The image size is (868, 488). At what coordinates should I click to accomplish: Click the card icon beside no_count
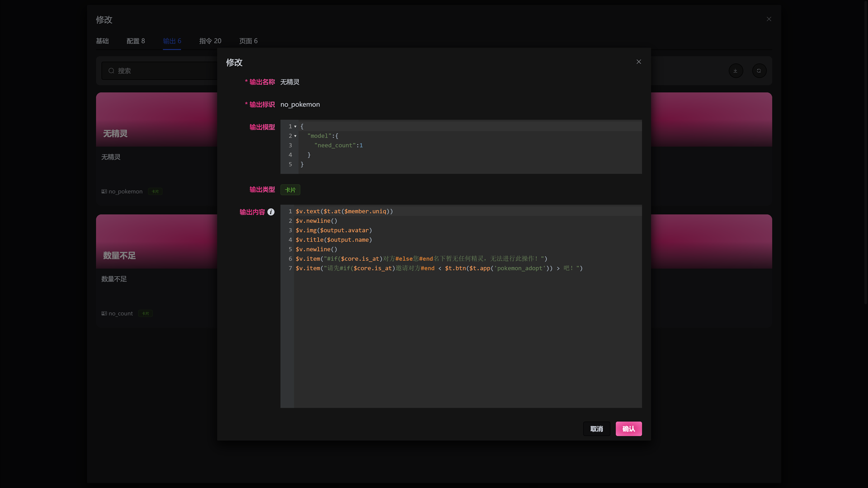point(104,314)
